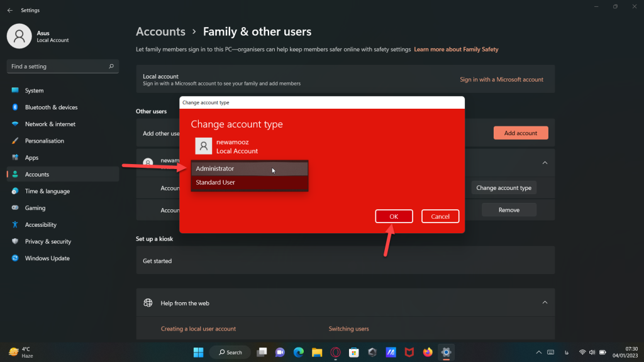Open the Time & language category
The height and width of the screenshot is (362, 644).
[47, 191]
